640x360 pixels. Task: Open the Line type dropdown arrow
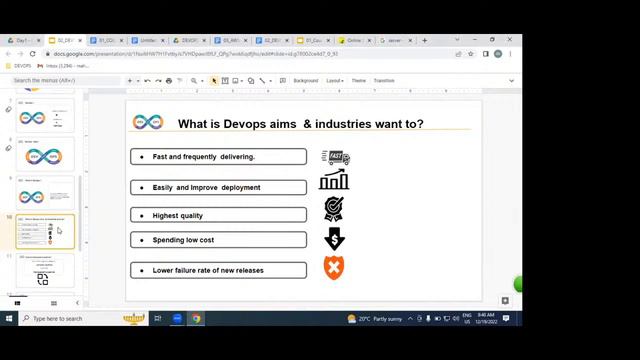(270, 81)
